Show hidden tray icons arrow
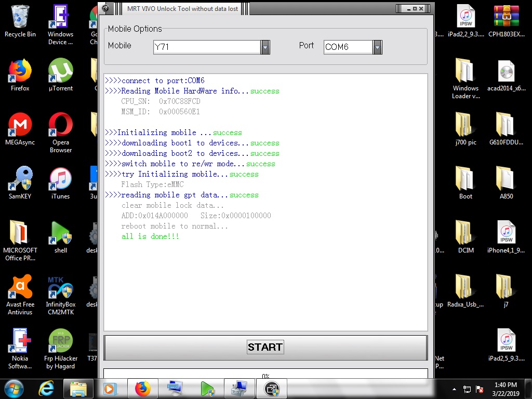This screenshot has height=399, width=532. (454, 389)
